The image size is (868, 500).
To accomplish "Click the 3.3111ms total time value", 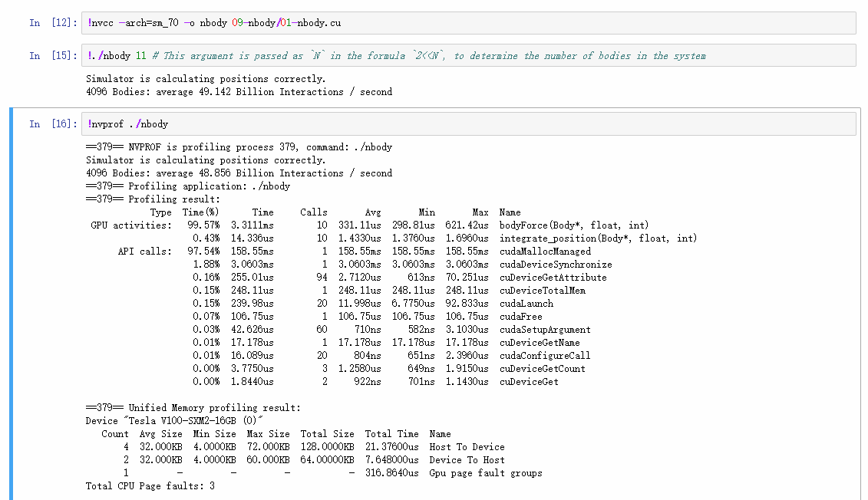I will coord(252,225).
